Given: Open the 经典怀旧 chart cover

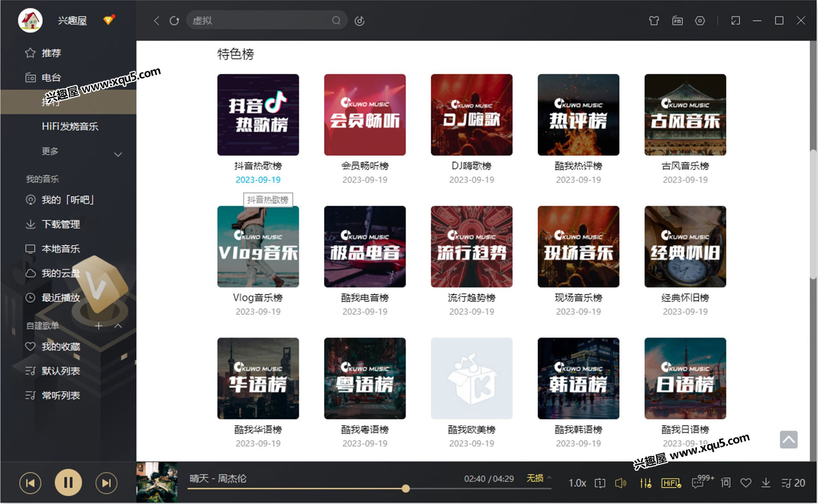Looking at the screenshot, I should tap(685, 247).
